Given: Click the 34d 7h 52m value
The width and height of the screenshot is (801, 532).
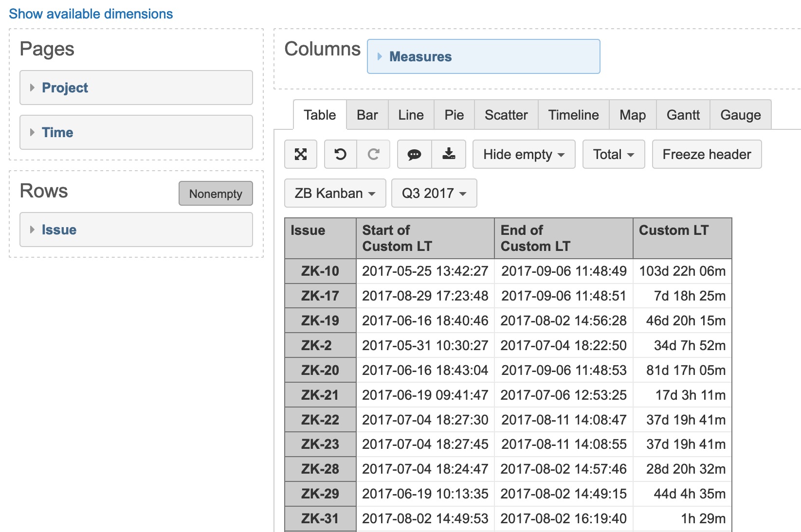Looking at the screenshot, I should tap(682, 345).
